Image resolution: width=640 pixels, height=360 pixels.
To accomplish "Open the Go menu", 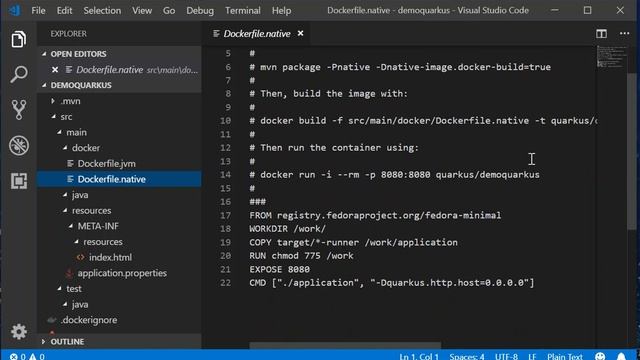I will [169, 10].
